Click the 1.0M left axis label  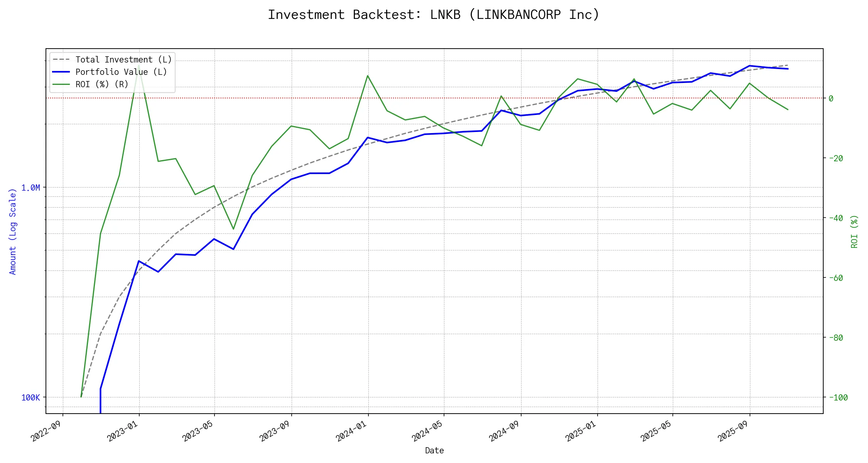click(30, 188)
